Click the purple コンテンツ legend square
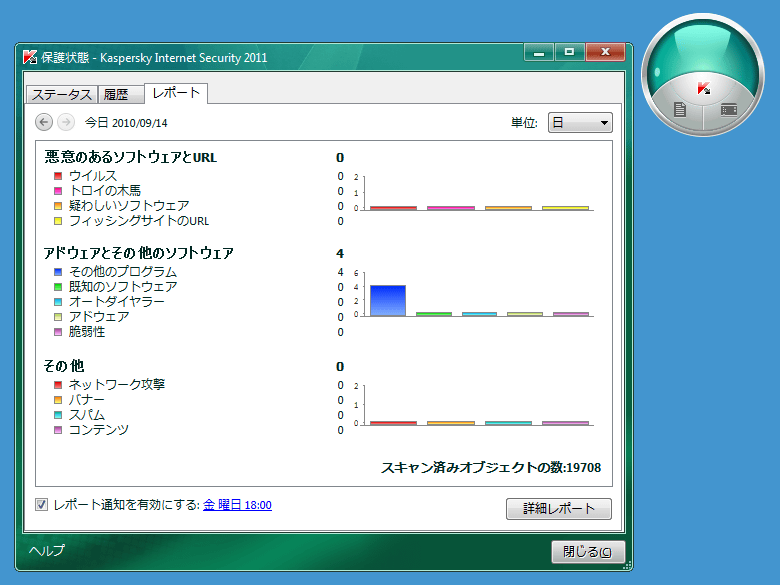The height and width of the screenshot is (585, 780). (58, 430)
